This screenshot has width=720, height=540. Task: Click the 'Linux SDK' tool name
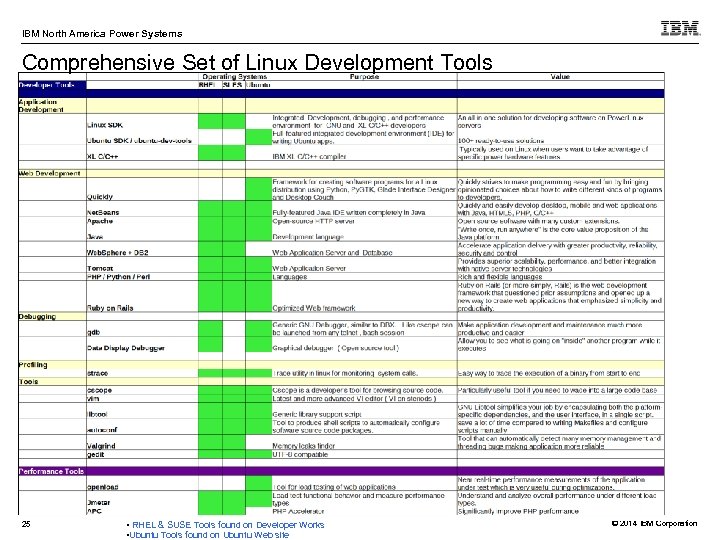click(105, 125)
